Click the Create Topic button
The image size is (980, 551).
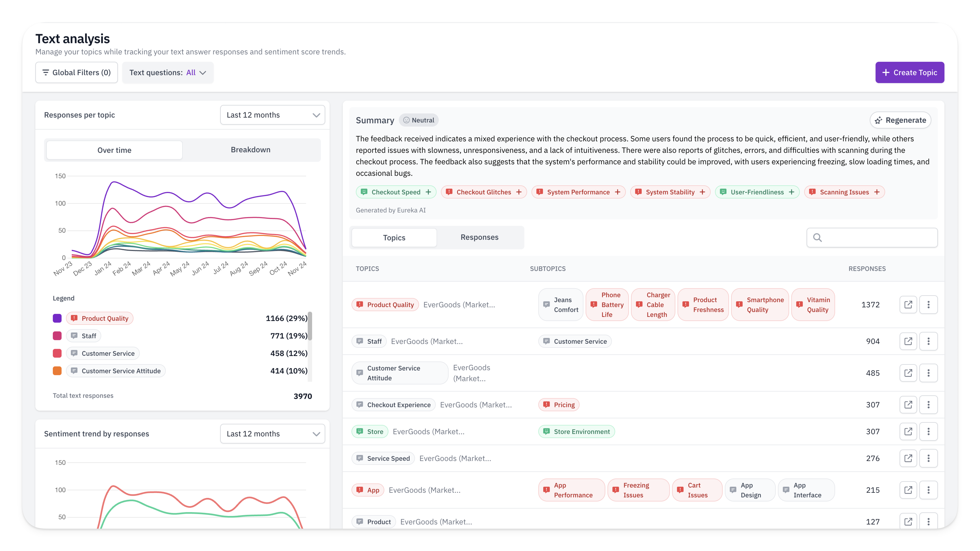pyautogui.click(x=910, y=72)
